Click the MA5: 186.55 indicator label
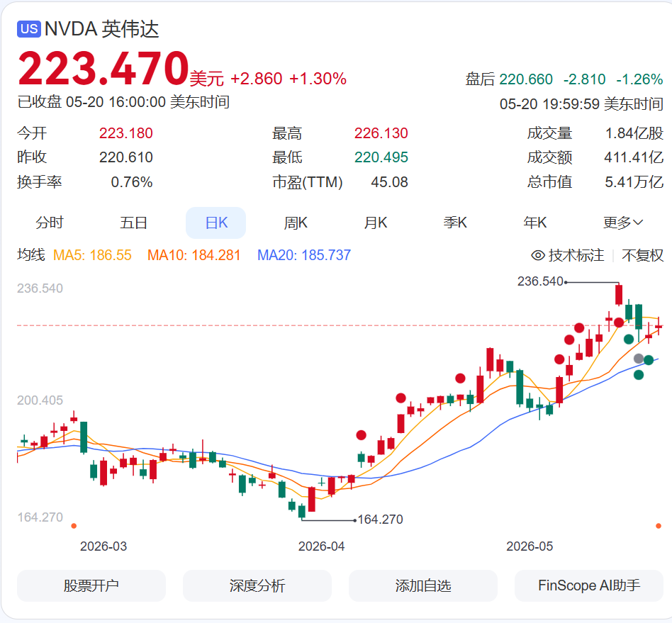This screenshot has height=623, width=672. pos(92,255)
